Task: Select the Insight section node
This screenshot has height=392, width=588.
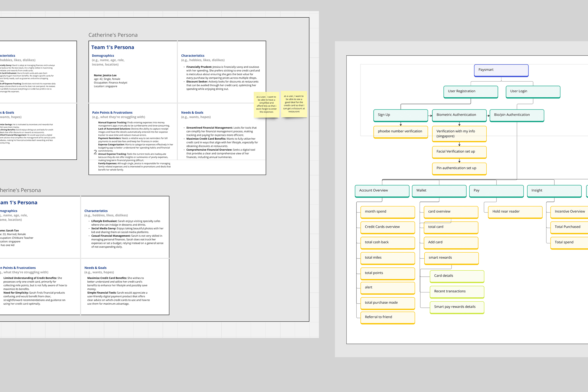Action: point(554,191)
